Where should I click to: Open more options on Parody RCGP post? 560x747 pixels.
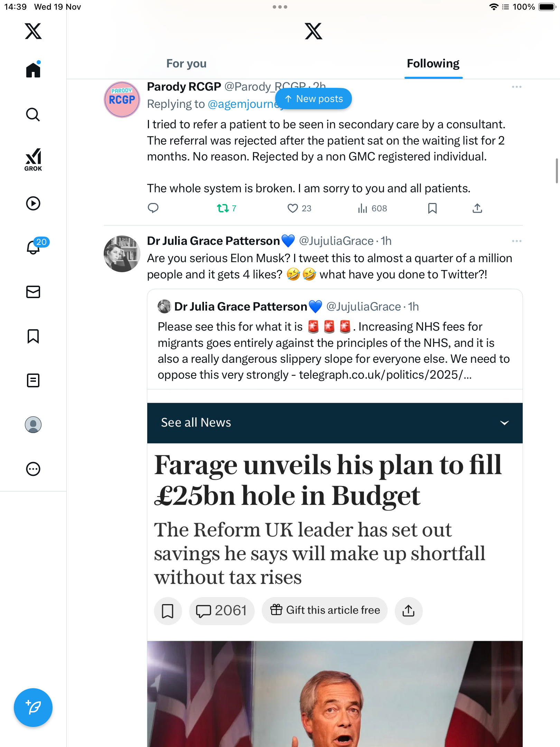click(517, 87)
